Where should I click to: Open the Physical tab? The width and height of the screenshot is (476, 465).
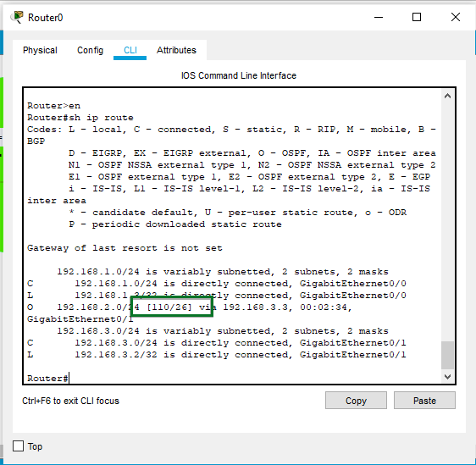pyautogui.click(x=40, y=50)
